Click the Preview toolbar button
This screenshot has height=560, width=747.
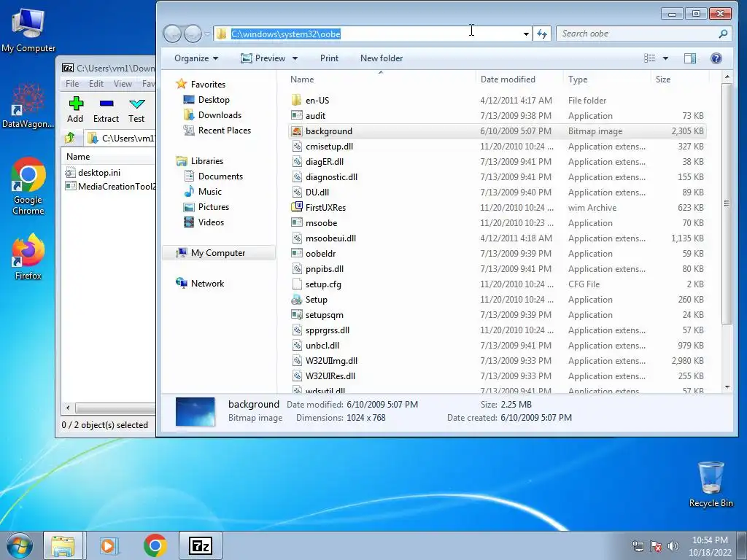[263, 58]
